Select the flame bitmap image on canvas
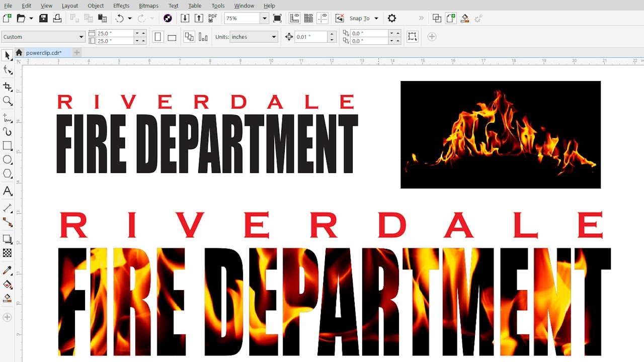Image resolution: width=644 pixels, height=362 pixels. (x=501, y=135)
